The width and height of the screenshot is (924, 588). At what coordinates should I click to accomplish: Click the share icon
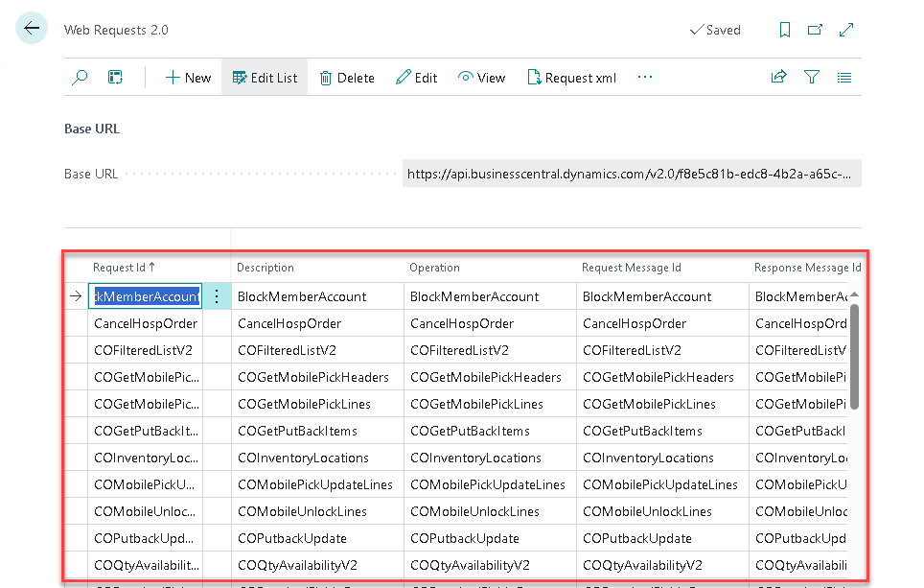pos(779,78)
